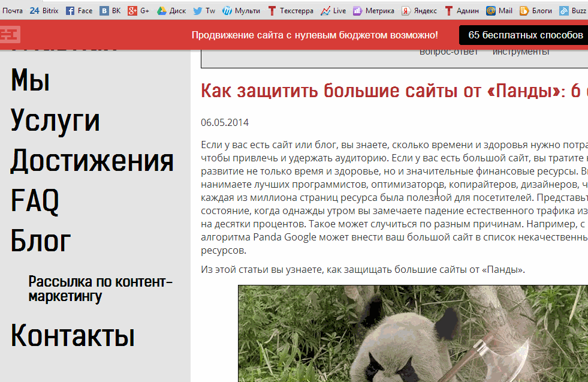Image resolution: width=588 pixels, height=382 pixels.
Task: Open 'Достижения' in the sidebar menu
Action: pos(92,160)
